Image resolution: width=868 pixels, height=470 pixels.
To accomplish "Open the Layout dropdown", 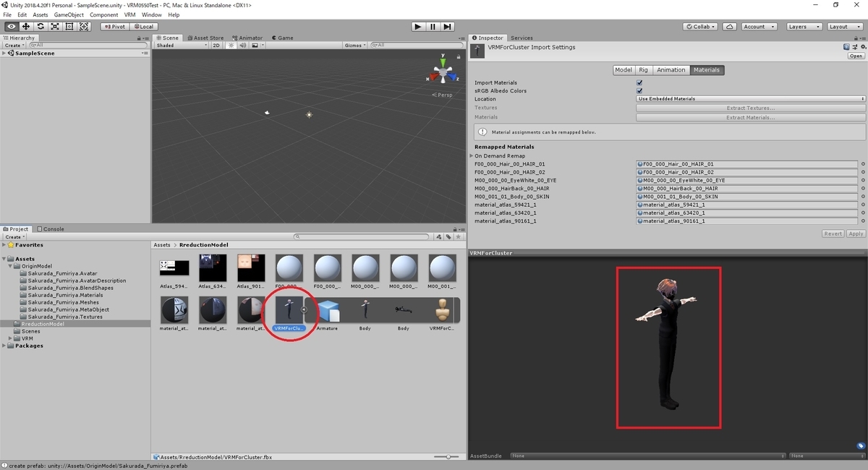I will (x=843, y=27).
